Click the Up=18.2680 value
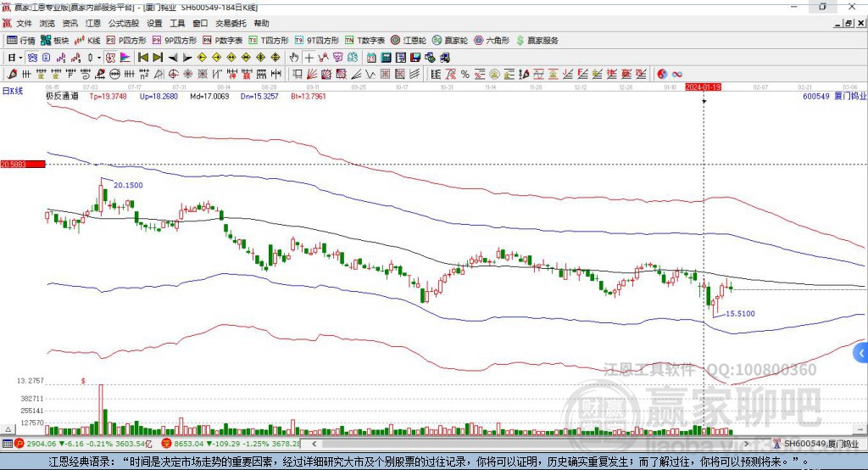This screenshot has height=470, width=868. point(159,96)
